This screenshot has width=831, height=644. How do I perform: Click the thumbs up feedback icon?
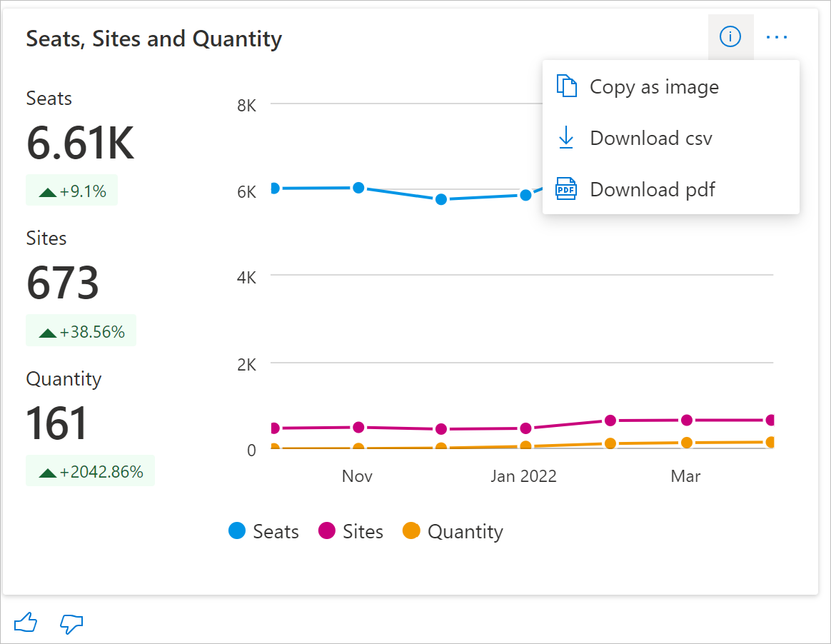point(26,623)
